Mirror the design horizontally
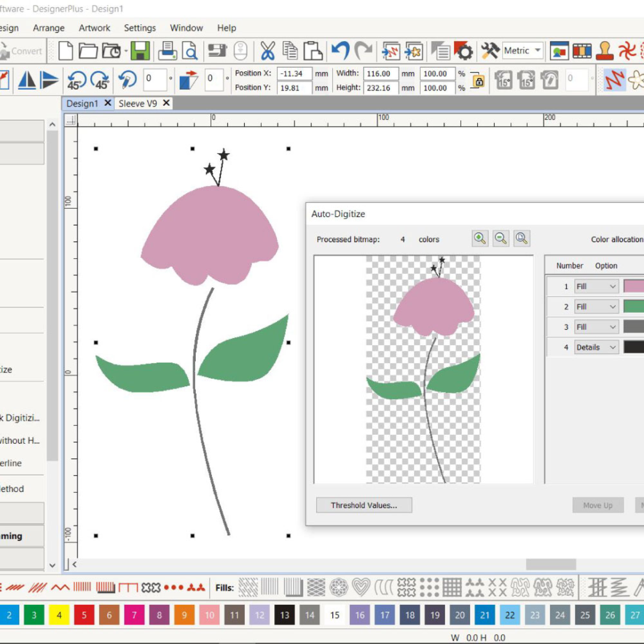 pyautogui.click(x=27, y=80)
